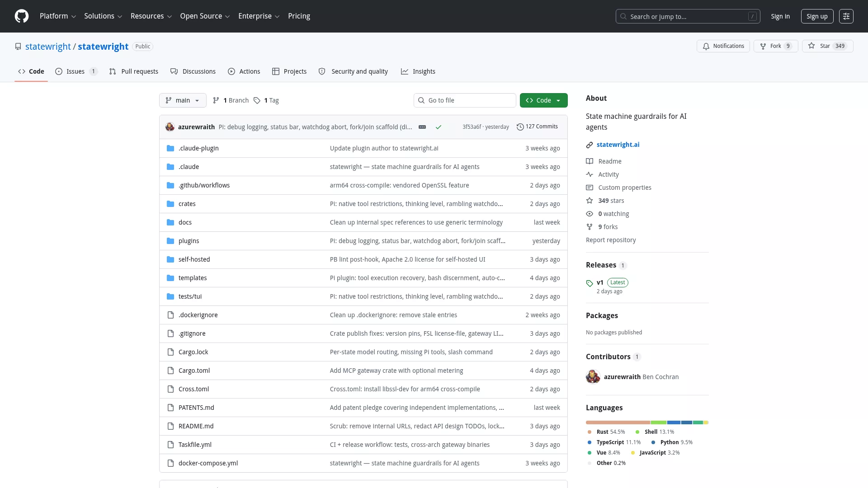Open the Open Source dropdown menu
Screen dimensions: 868x488
[205, 16]
